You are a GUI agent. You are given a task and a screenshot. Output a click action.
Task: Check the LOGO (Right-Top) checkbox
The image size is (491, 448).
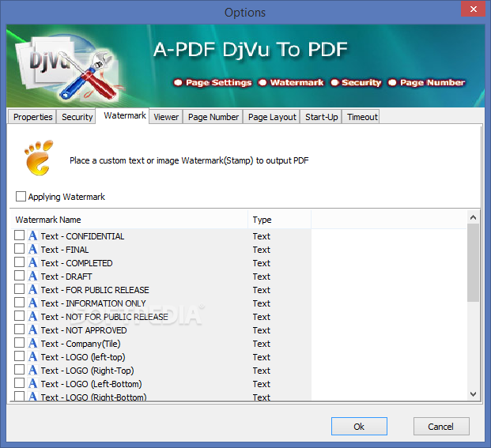coord(20,370)
